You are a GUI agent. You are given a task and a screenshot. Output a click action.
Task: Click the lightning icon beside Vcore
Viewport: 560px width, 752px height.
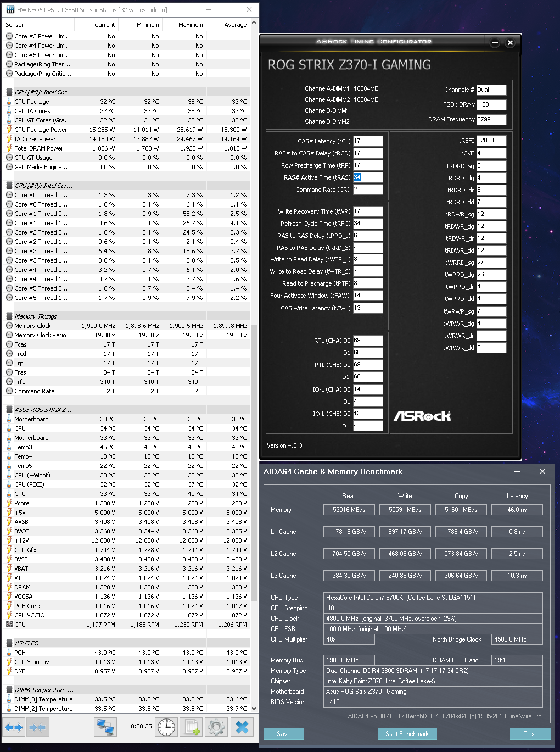click(x=9, y=503)
